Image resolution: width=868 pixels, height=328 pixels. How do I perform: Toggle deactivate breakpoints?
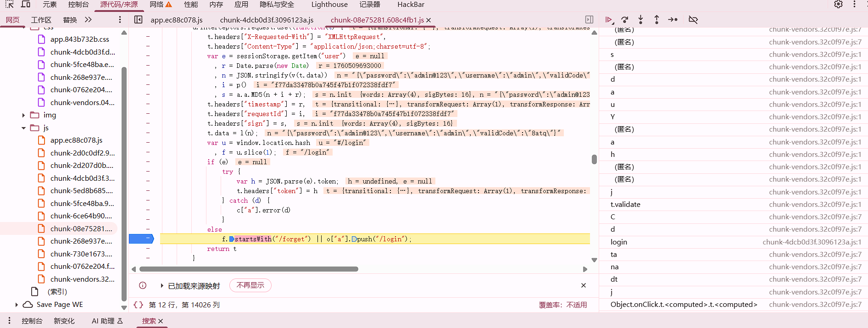point(693,20)
